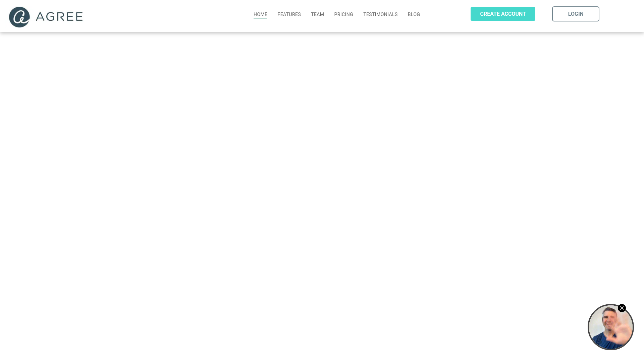Open the FEATURES section

pos(289,14)
